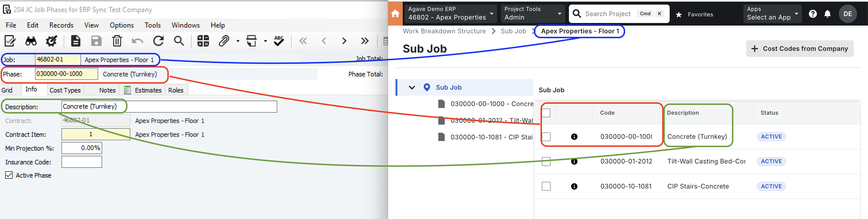
Task: Click the Search Project field
Action: click(619, 14)
